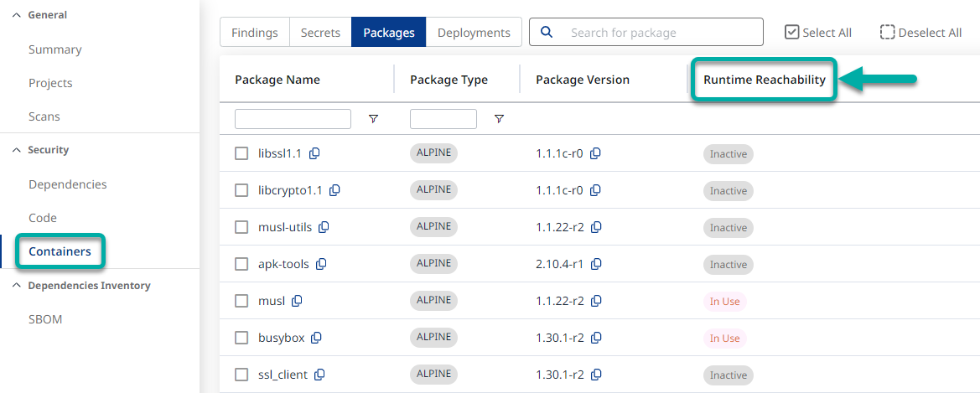This screenshot has height=393, width=980.
Task: Open the Deployments tab
Action: pos(474,33)
